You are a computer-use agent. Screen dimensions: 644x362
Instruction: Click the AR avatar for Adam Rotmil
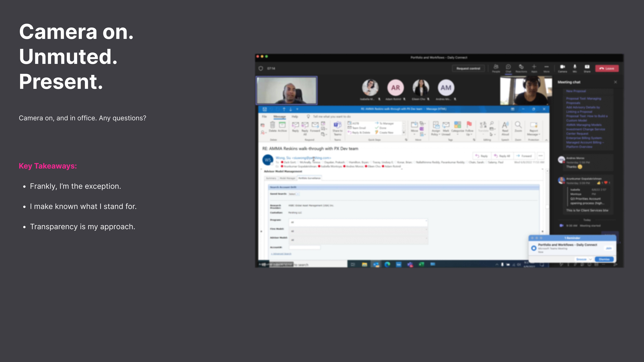tap(396, 88)
